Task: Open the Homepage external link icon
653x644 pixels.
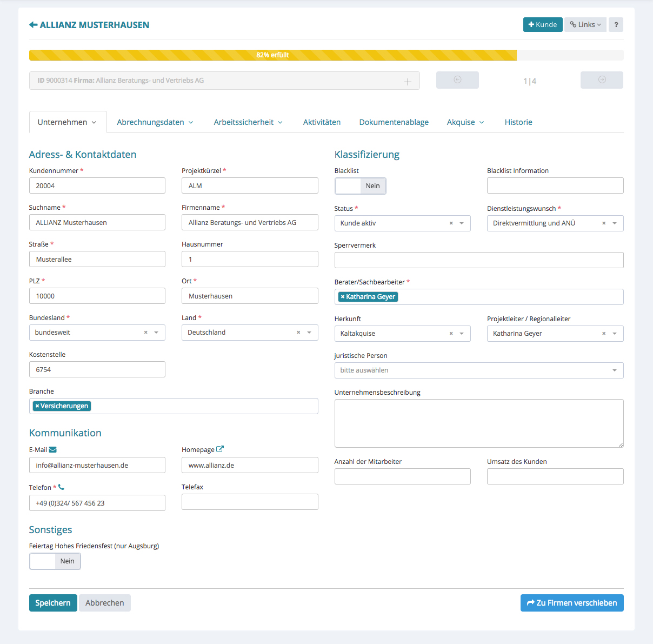Action: [220, 449]
